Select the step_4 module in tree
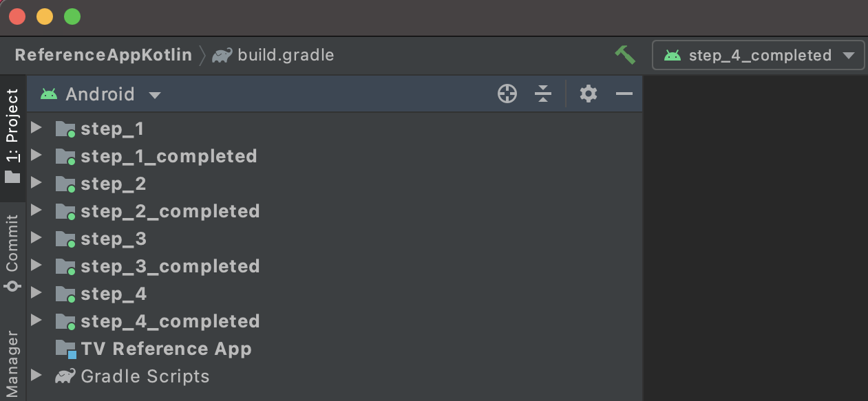Viewport: 868px width, 401px height. click(x=114, y=294)
